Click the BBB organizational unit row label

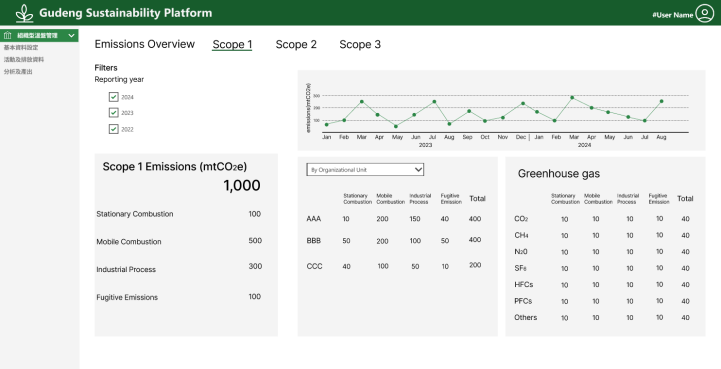pos(314,241)
